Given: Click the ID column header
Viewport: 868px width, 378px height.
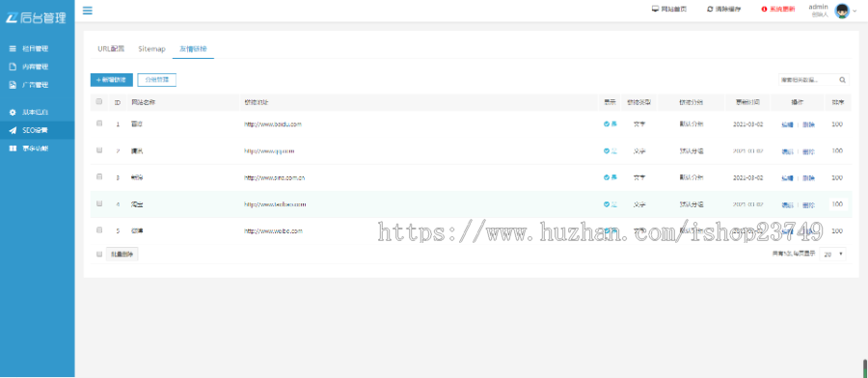Looking at the screenshot, I should 118,102.
